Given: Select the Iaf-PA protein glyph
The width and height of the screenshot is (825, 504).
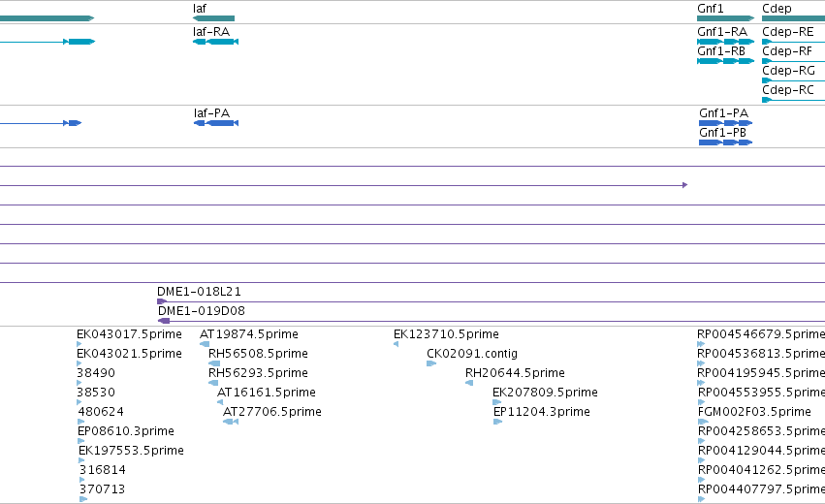Looking at the screenshot, I should click(x=216, y=123).
